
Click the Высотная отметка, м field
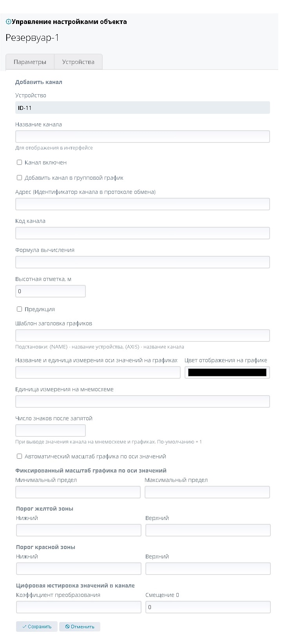pyautogui.click(x=50, y=291)
